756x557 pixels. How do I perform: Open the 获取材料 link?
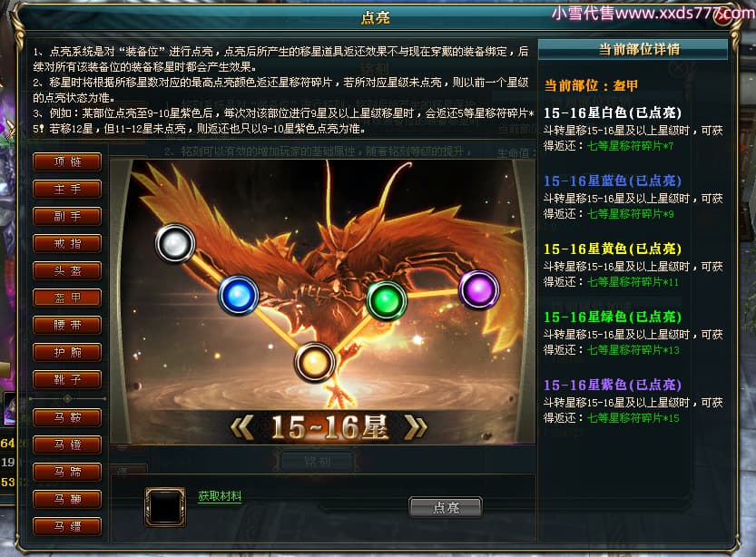click(x=220, y=496)
